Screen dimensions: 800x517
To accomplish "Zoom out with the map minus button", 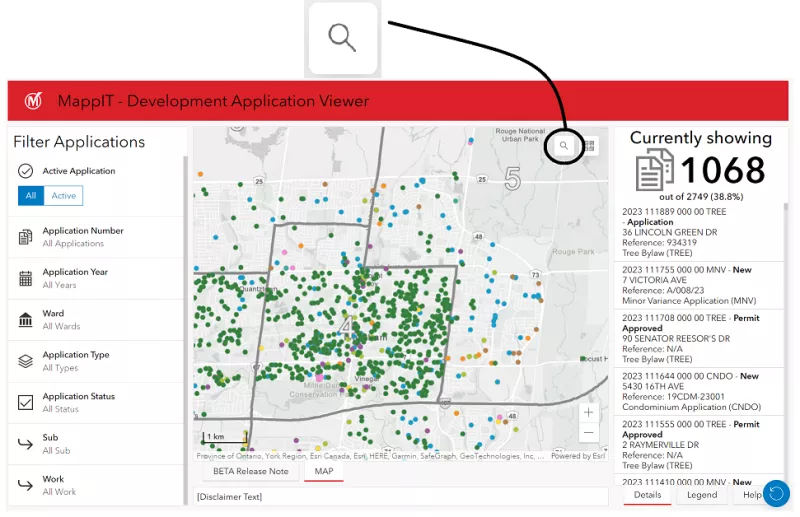I will coord(589,432).
